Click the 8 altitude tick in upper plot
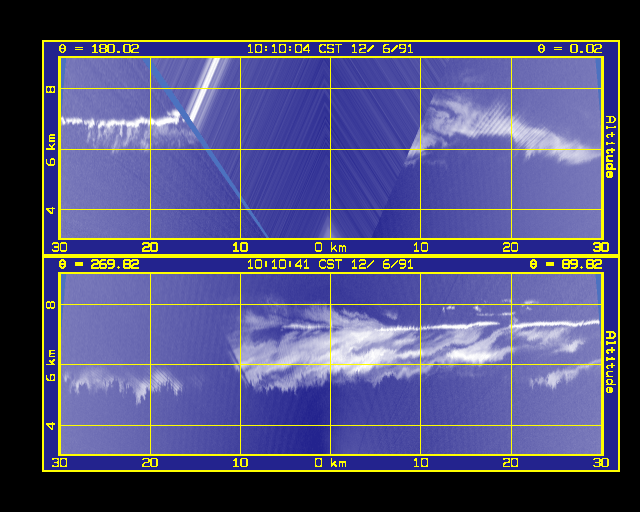 (51, 89)
